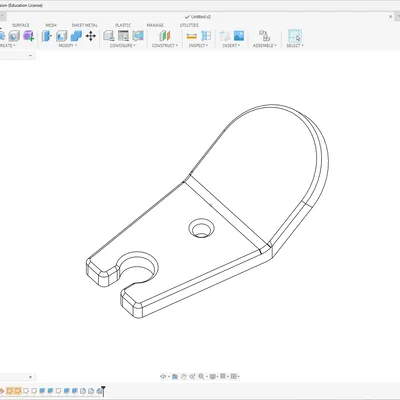Click the Select window tool icon
The height and width of the screenshot is (400, 400).
(295, 36)
